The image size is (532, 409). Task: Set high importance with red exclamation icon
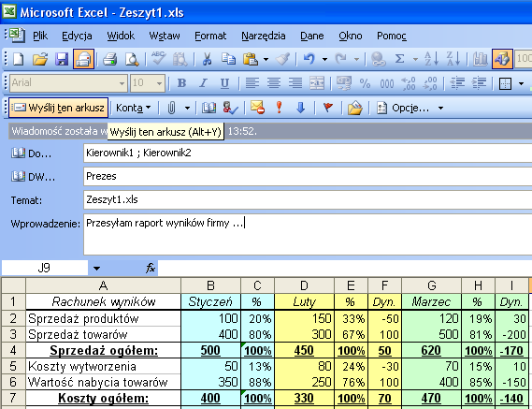pyautogui.click(x=279, y=108)
